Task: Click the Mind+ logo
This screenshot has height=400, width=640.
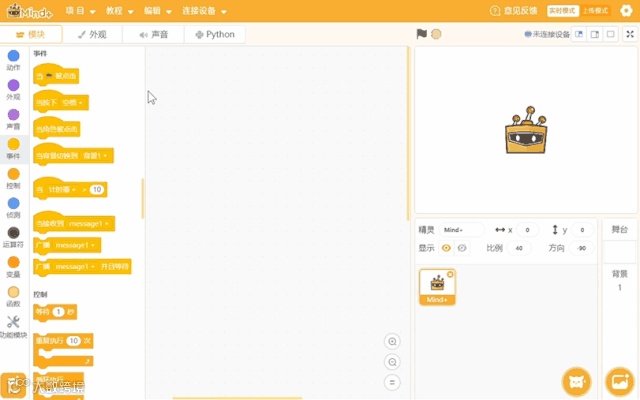Action: pyautogui.click(x=29, y=11)
